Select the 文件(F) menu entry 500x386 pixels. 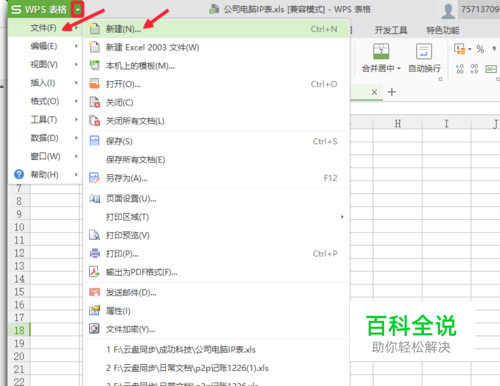45,28
